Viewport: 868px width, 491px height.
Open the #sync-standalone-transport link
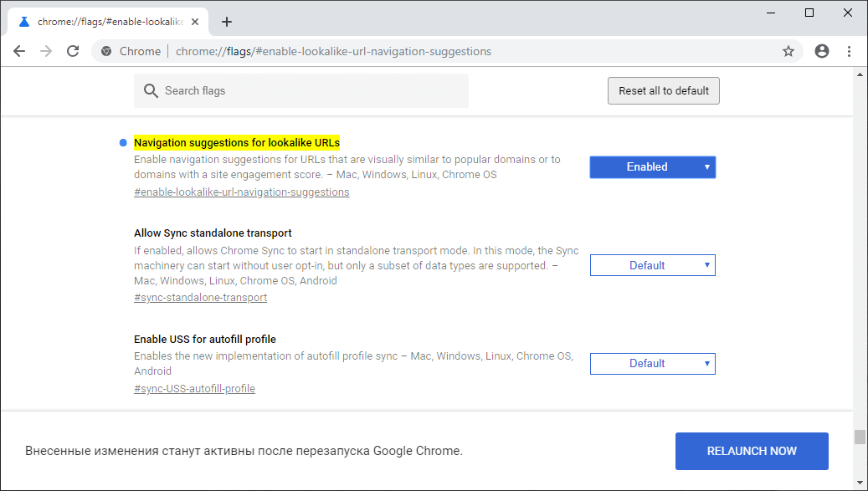click(x=200, y=297)
